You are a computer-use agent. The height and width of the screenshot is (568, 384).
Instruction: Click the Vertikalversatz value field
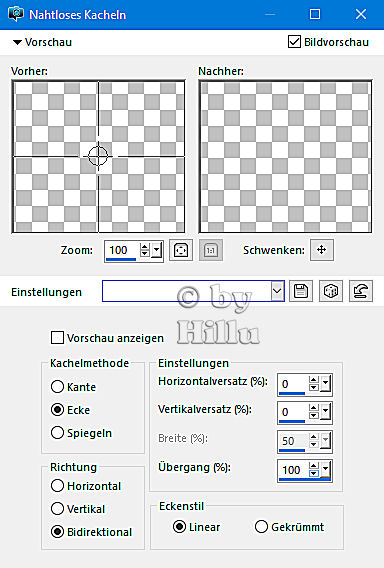coord(293,412)
